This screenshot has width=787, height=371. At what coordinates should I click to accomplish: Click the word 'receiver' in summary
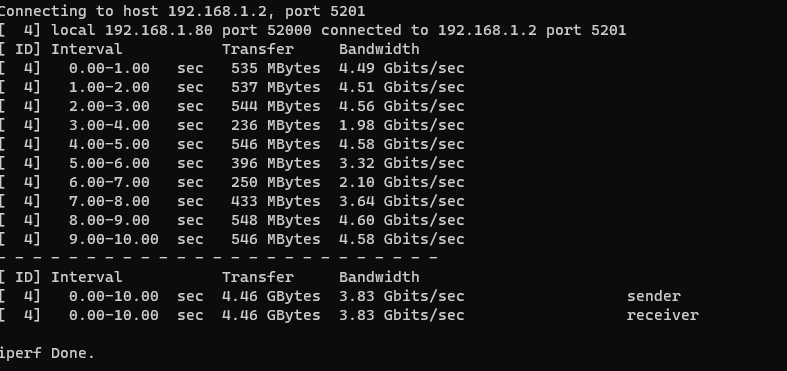[663, 316]
